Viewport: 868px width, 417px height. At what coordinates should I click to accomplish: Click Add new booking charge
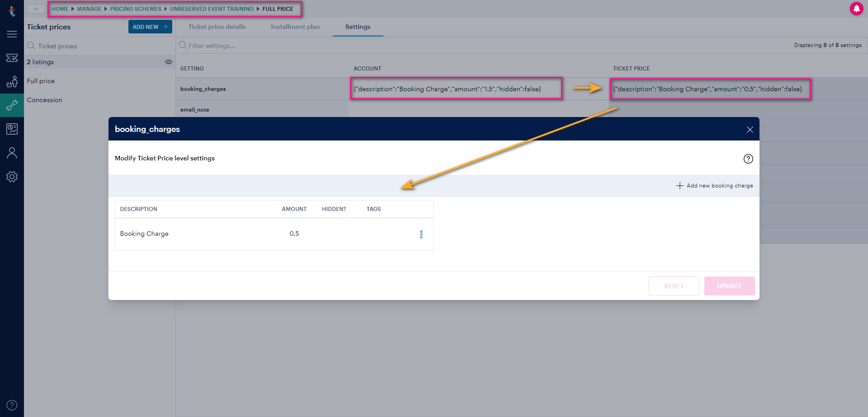714,185
